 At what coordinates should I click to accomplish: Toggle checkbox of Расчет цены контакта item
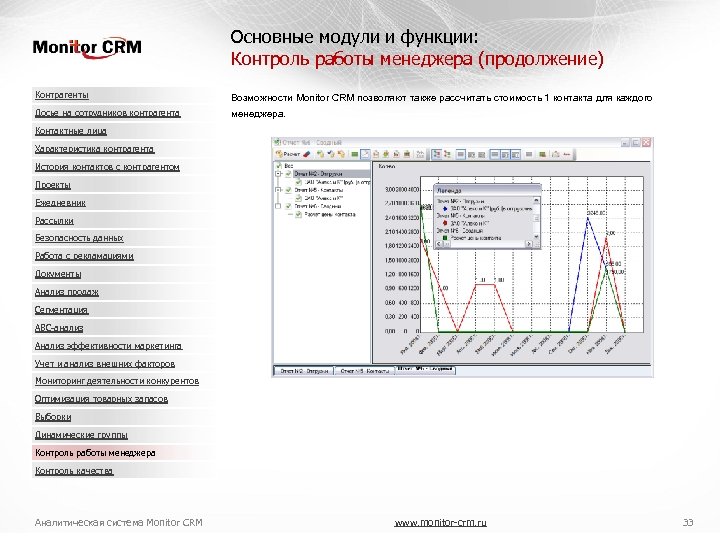tap(298, 214)
